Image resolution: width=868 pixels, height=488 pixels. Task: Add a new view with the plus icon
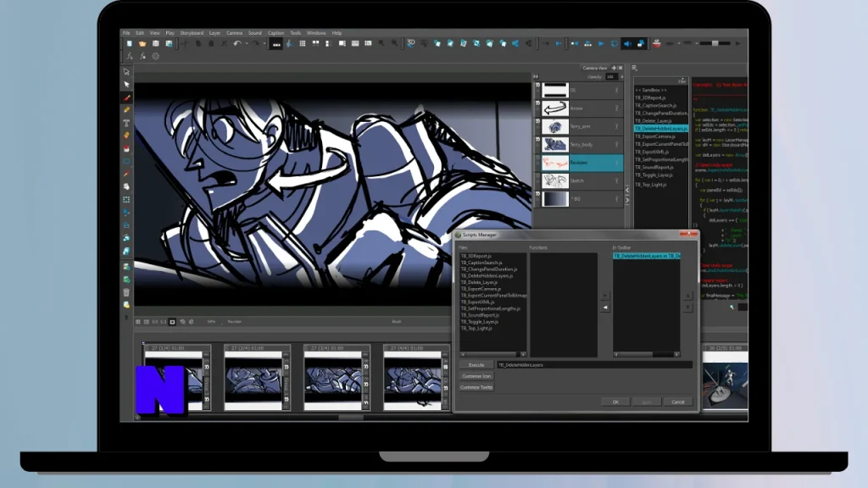pyautogui.click(x=614, y=68)
